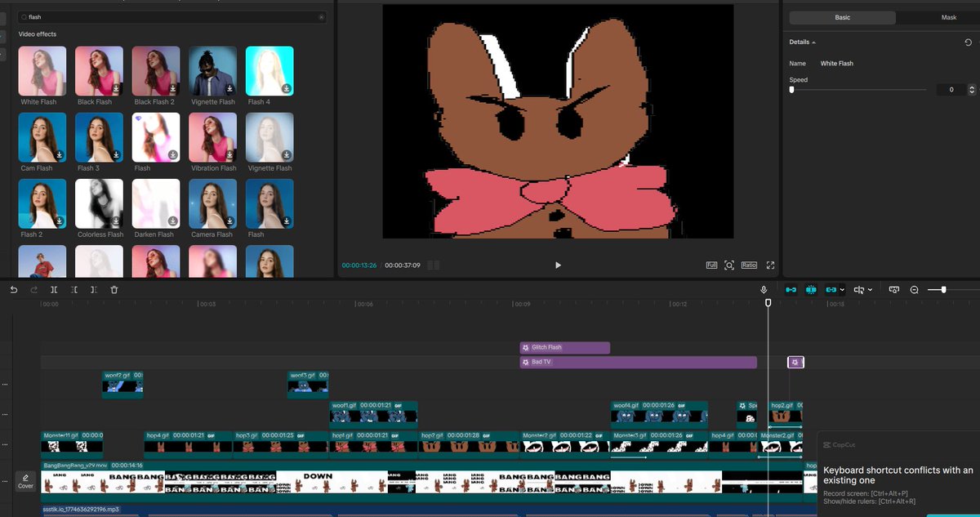Delete right of playhead tool

pyautogui.click(x=94, y=290)
